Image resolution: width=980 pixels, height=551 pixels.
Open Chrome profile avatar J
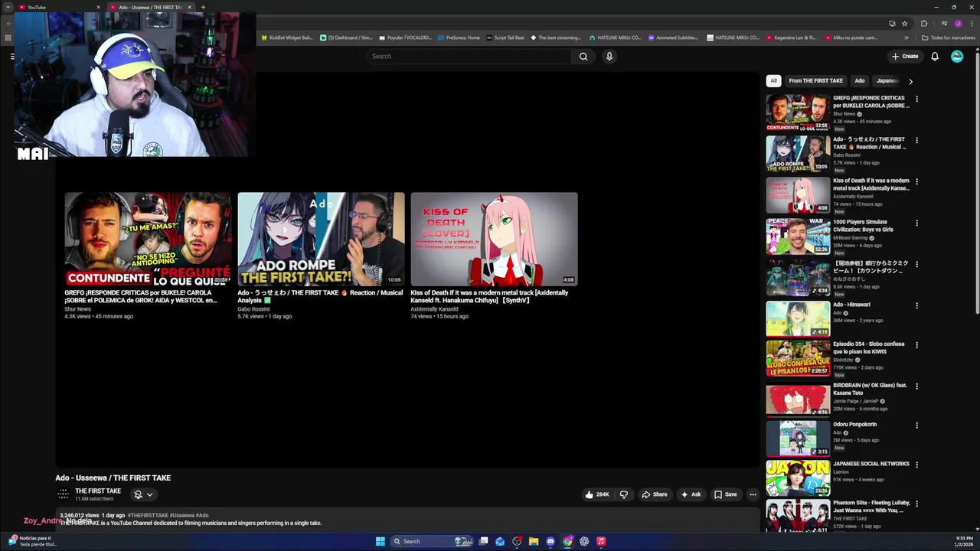(x=958, y=24)
